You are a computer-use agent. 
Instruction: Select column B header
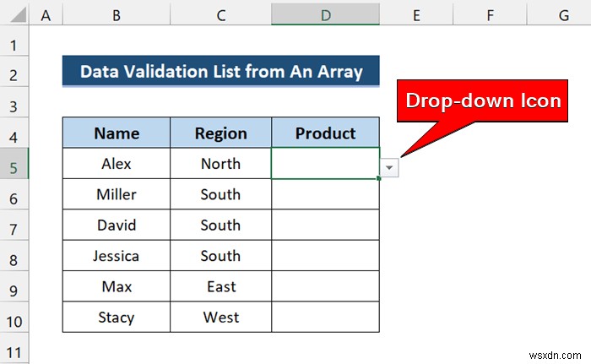(x=117, y=15)
